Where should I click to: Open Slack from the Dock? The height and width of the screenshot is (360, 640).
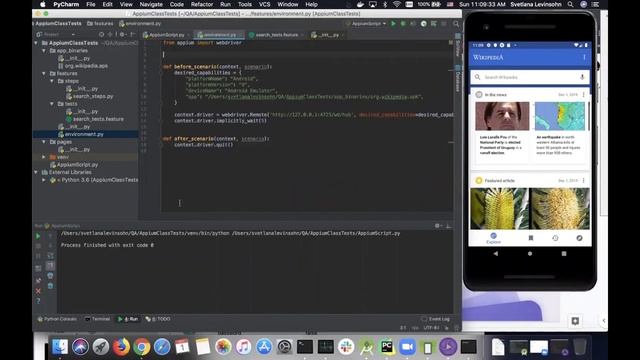(346, 347)
